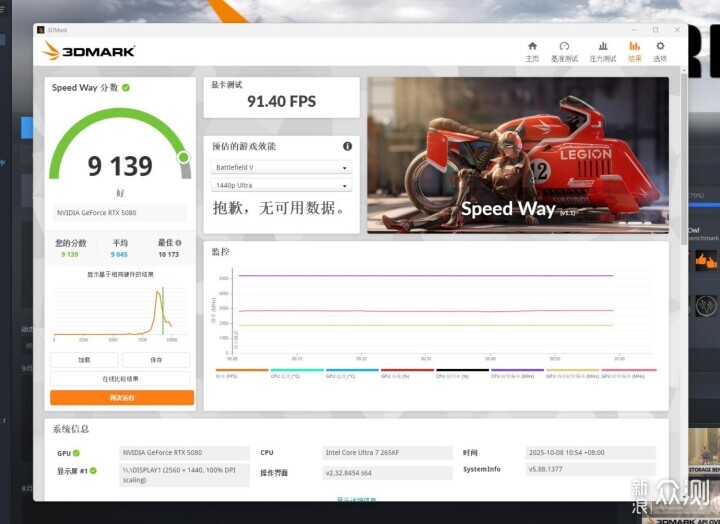
Task: Click the Speed Way preview image
Action: [518, 155]
